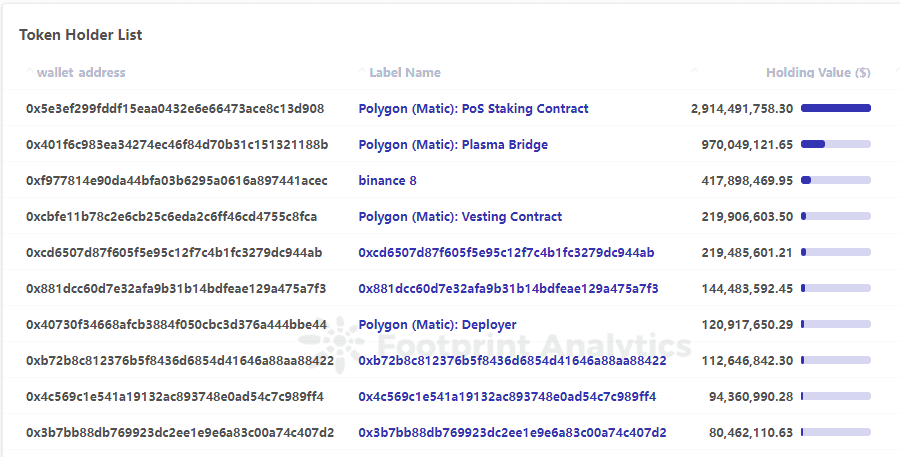Click label link 0x3b7bb88db7...4c407d2
Screen dimensions: 900x457
(512, 433)
